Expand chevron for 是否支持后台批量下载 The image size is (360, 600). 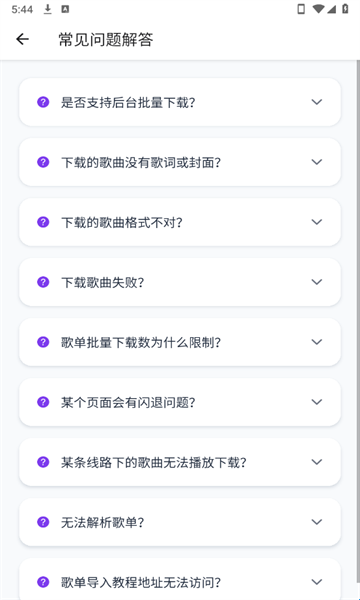(x=316, y=102)
